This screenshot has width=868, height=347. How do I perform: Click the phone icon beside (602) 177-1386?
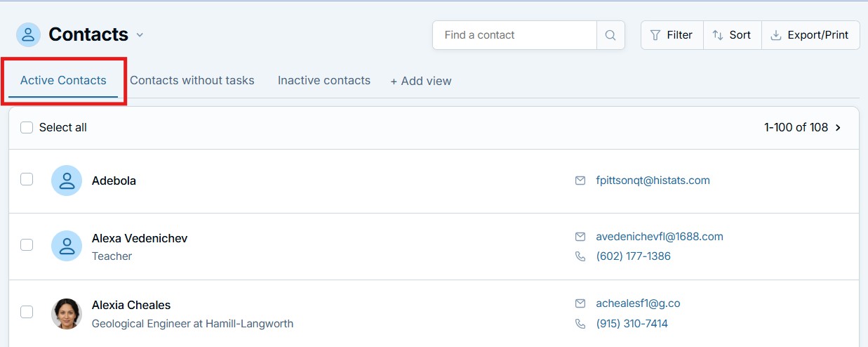[580, 256]
